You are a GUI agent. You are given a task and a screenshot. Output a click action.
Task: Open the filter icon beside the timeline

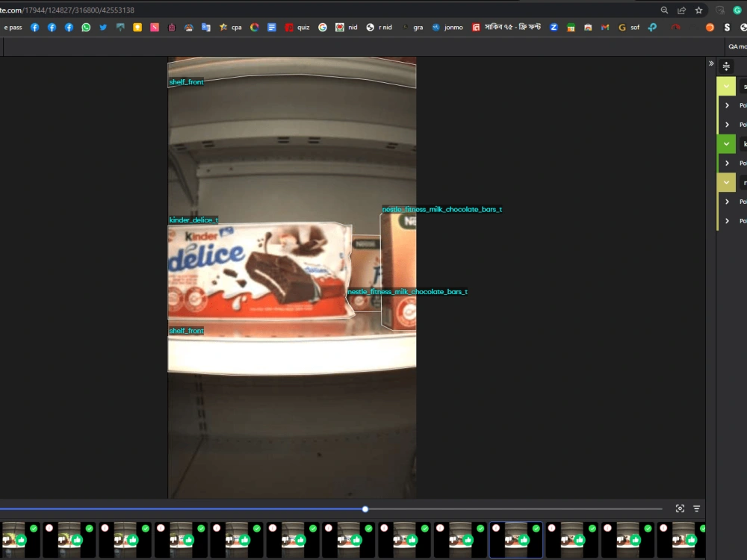[x=696, y=508]
